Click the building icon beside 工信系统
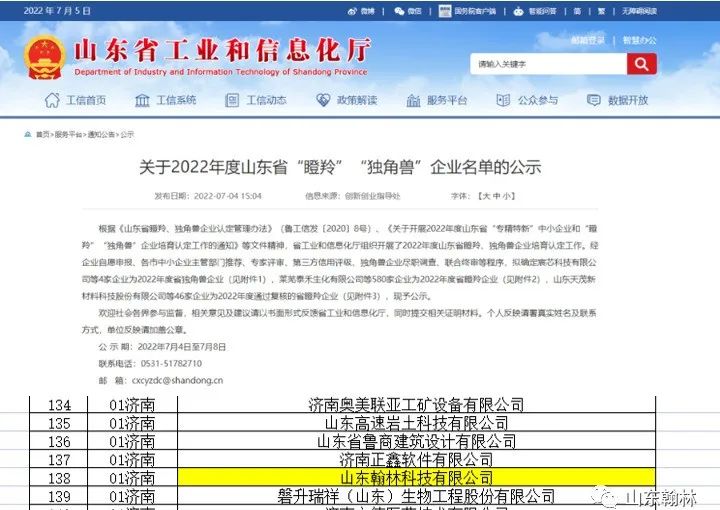Viewport: 720px width, 510px height. [142, 100]
